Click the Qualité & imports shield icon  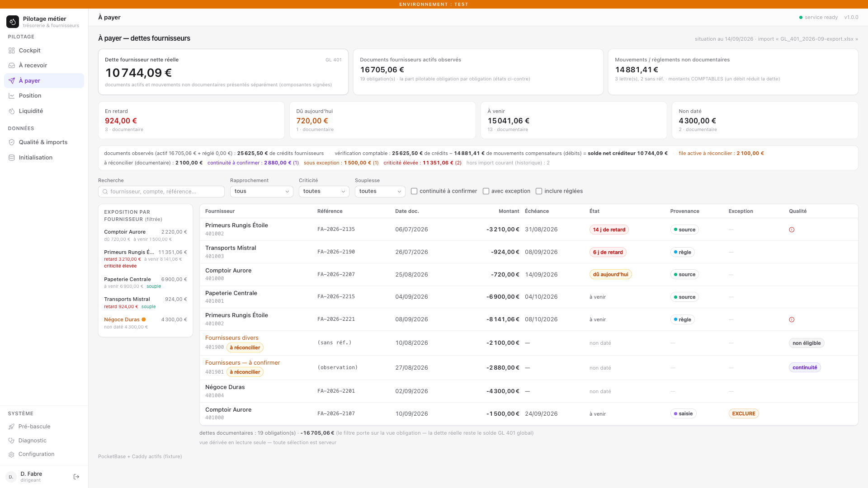12,142
